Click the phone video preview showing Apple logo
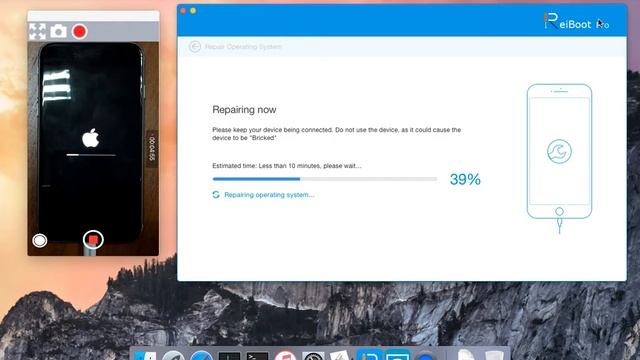The width and height of the screenshot is (640, 360). pyautogui.click(x=93, y=149)
